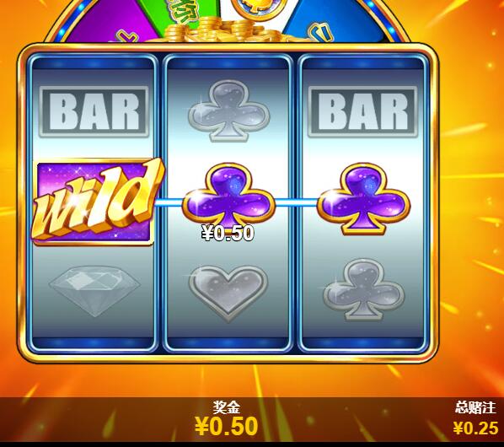
Task: Click the ¥0.50 payline win label
Action: (x=228, y=233)
